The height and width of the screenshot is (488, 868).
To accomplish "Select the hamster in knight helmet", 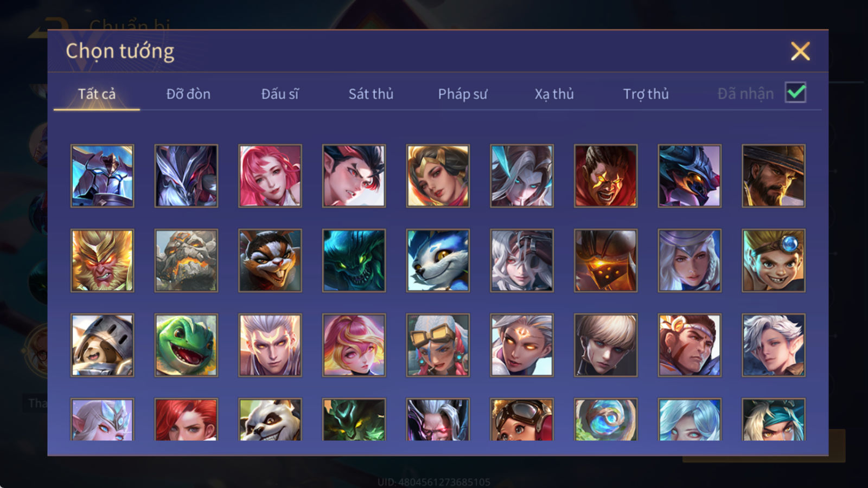I will [102, 345].
